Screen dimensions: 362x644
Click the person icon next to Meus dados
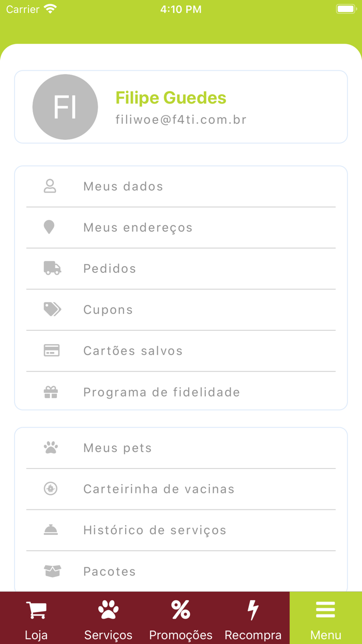pos(50,186)
